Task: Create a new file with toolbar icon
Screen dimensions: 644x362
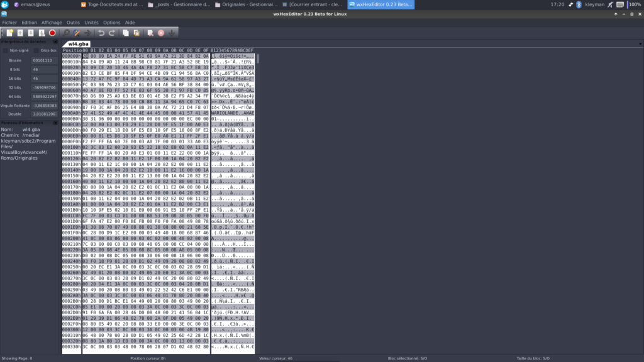Action: pos(9,33)
